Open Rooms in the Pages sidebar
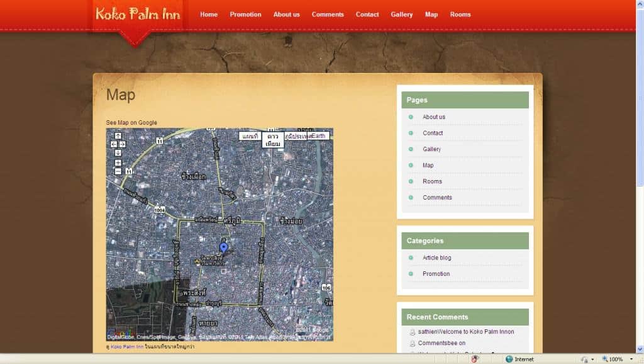Viewport: 644px width, 364px height. (x=433, y=181)
